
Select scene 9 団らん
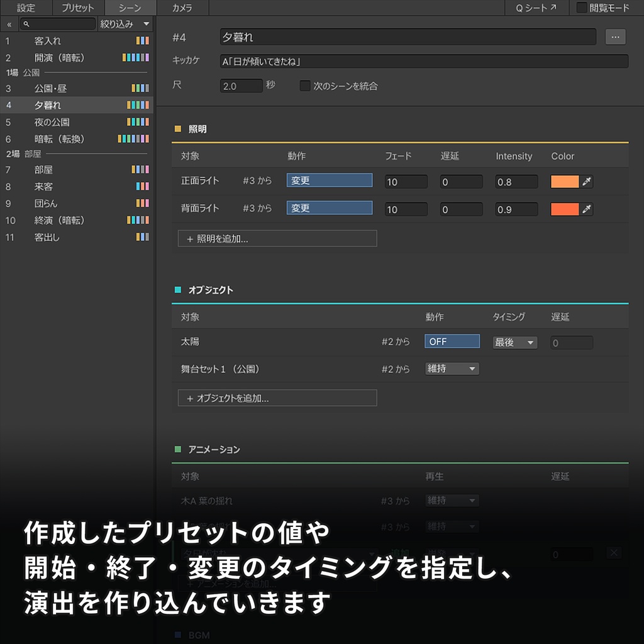coord(77,203)
